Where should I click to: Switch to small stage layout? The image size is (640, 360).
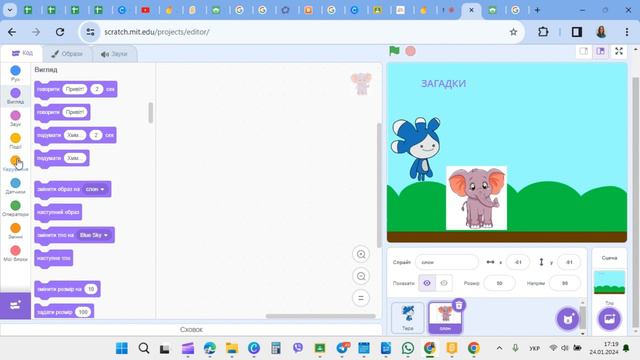(x=584, y=51)
